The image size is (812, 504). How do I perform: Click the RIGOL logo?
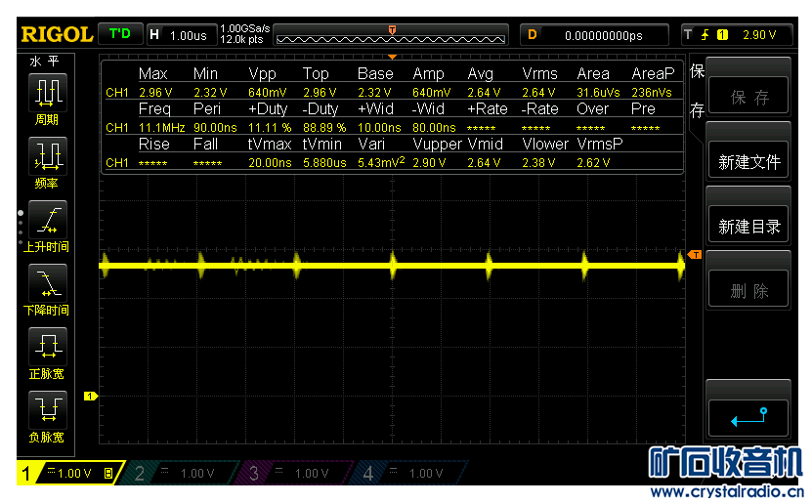[57, 34]
